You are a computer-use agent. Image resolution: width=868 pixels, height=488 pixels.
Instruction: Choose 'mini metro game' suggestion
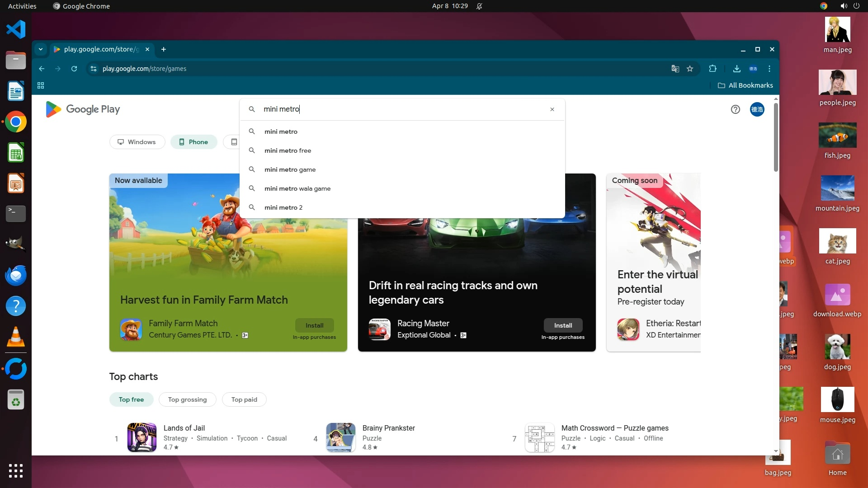pos(290,169)
